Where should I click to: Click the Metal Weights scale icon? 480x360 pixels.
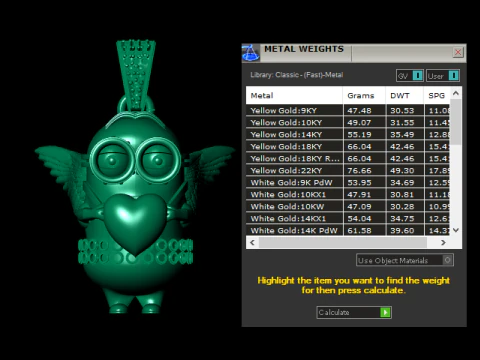point(251,53)
